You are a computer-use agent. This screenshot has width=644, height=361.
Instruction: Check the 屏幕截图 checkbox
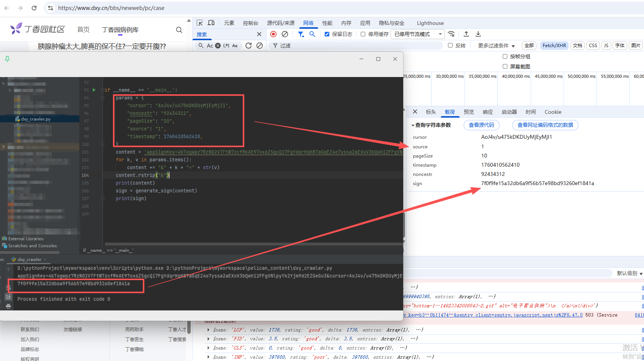[x=505, y=66]
